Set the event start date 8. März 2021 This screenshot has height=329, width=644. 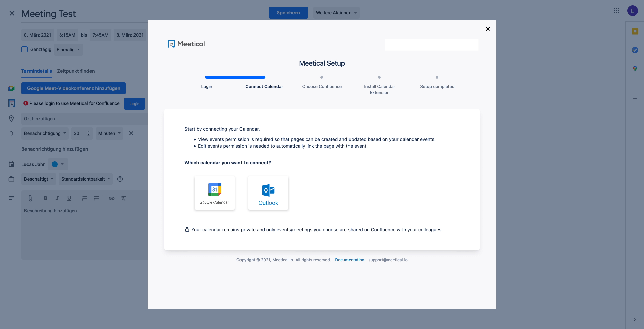click(x=38, y=35)
